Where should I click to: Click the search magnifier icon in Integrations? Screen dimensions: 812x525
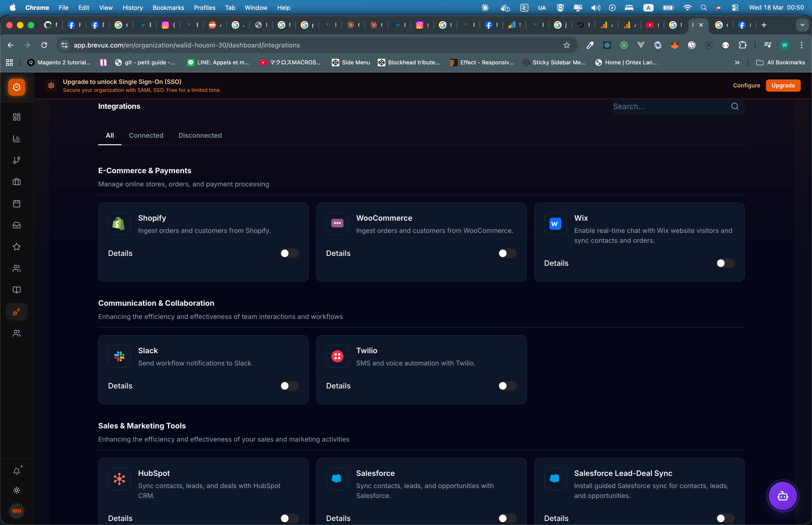click(735, 106)
